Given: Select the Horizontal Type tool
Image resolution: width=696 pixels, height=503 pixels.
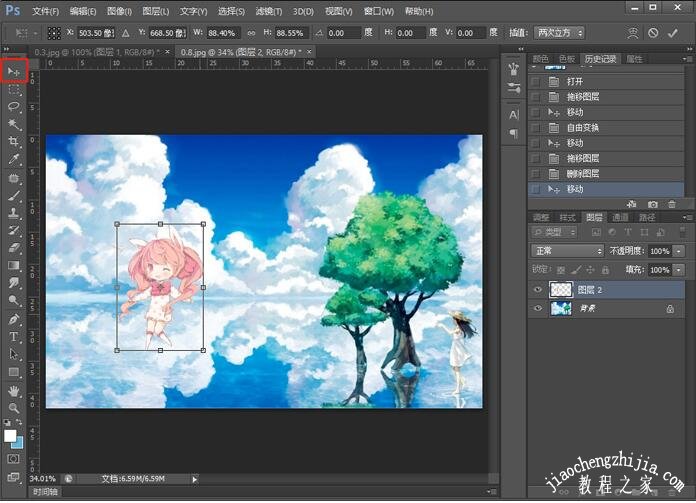Looking at the screenshot, I should click(14, 337).
